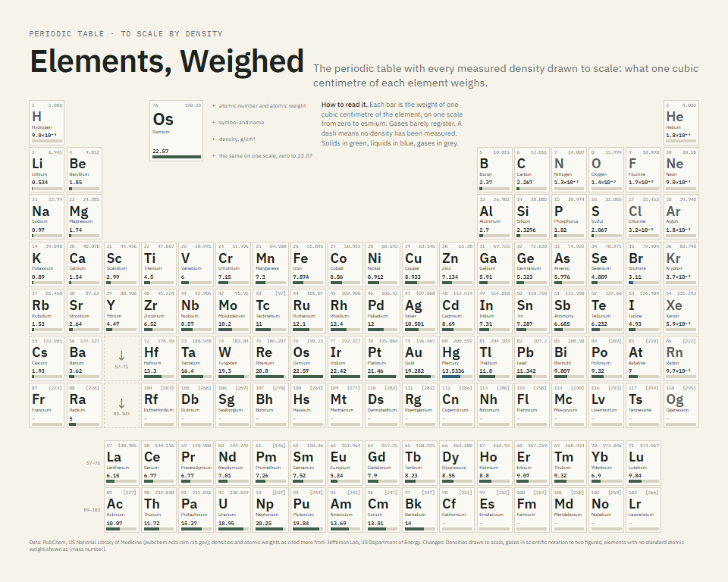
Task: Click density value 20.25 under Np
Action: [x=263, y=523]
